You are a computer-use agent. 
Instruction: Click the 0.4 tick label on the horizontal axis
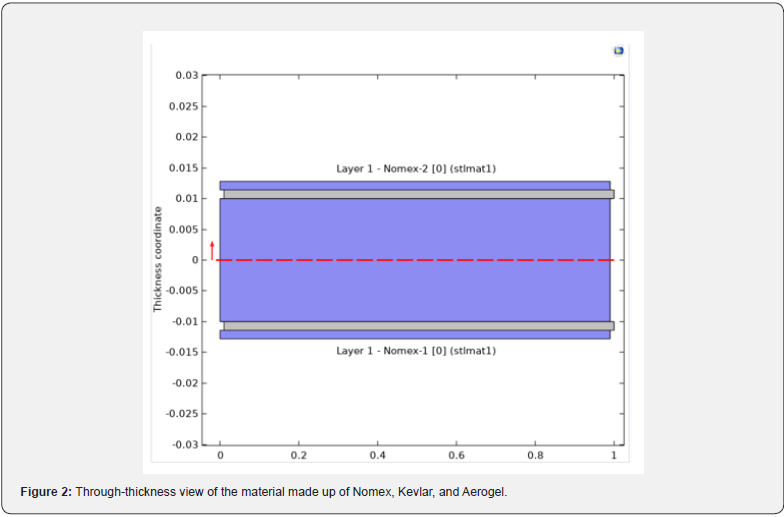point(377,455)
